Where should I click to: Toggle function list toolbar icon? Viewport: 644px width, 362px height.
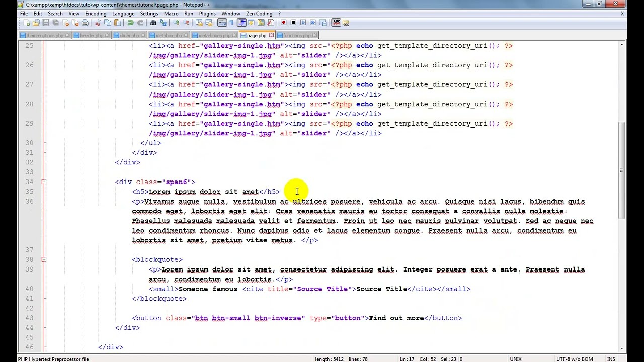[271, 23]
